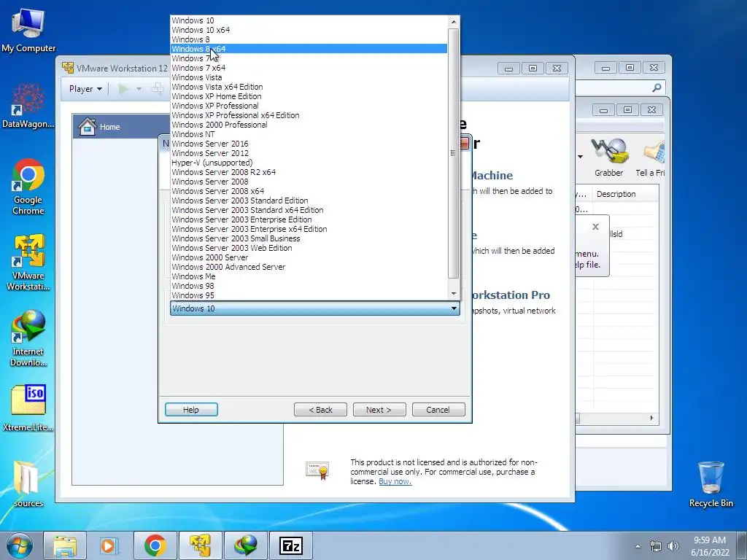
Task: Click the Grabber icon in IDM window
Action: pyautogui.click(x=609, y=157)
